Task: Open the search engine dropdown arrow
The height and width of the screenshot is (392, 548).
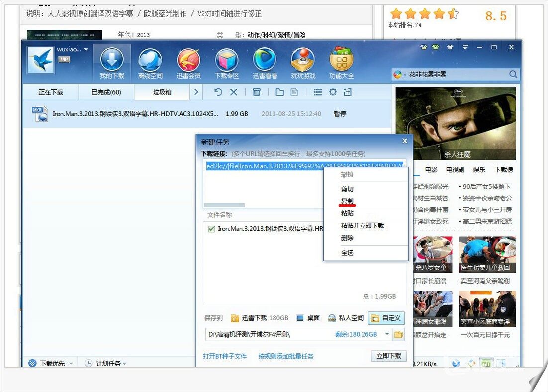Action: tap(405, 75)
